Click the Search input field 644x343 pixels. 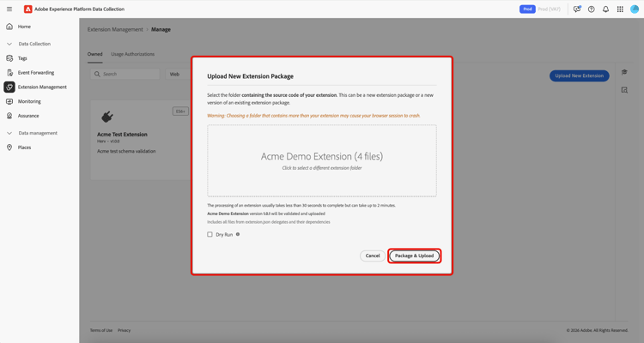point(125,75)
